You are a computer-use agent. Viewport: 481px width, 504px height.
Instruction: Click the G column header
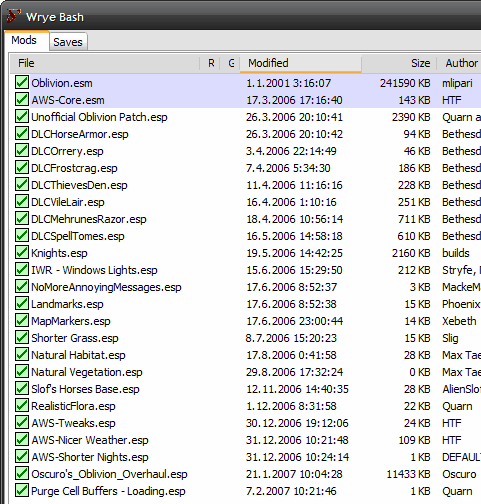point(230,63)
